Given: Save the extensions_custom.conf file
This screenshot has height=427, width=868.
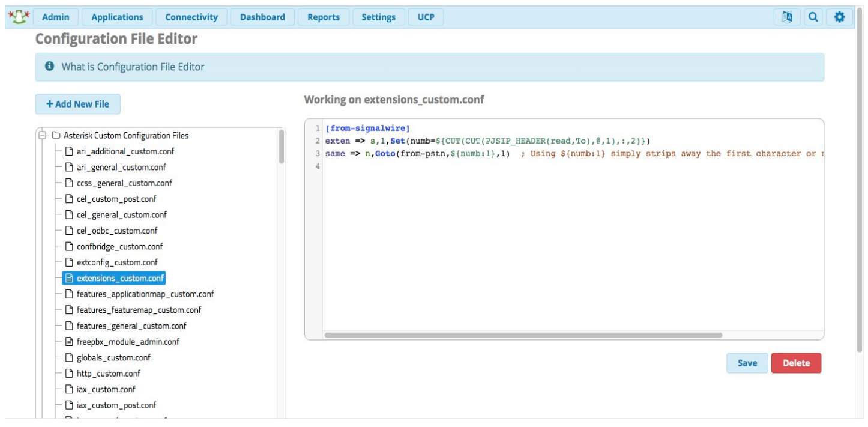Looking at the screenshot, I should pos(747,362).
